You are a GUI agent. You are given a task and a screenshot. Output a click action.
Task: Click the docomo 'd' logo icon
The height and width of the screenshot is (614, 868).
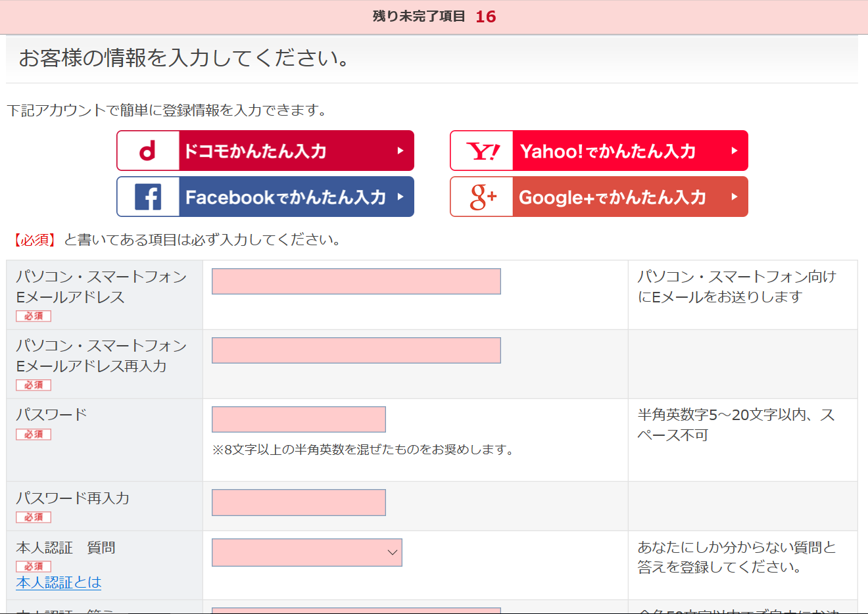pyautogui.click(x=148, y=151)
